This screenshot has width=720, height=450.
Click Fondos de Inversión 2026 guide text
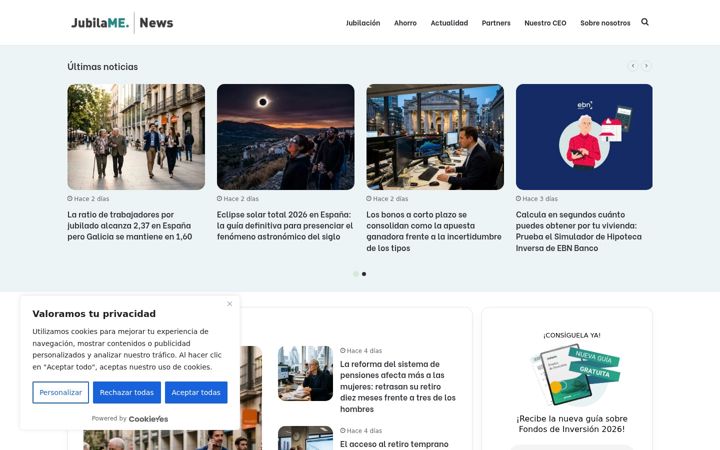(x=572, y=424)
